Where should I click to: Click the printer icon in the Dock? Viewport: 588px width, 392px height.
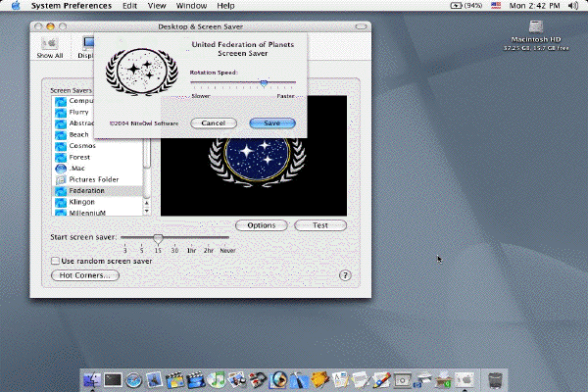[x=423, y=380]
